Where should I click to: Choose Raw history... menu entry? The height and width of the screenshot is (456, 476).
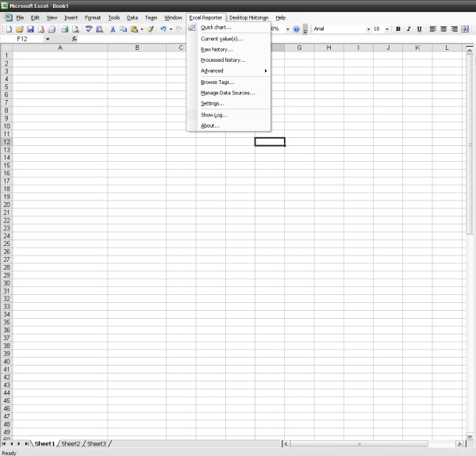228,49
